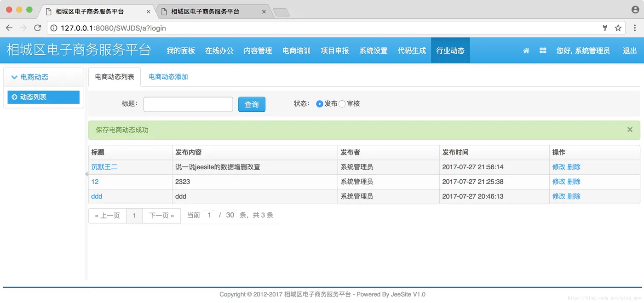The width and height of the screenshot is (644, 303).
Task: Click the page size input showing 30
Action: tap(230, 215)
